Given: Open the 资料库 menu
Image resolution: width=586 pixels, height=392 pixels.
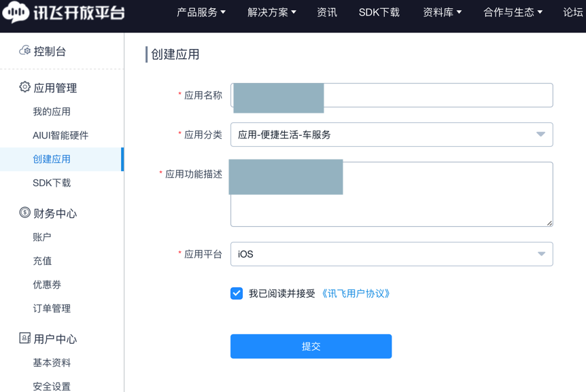Looking at the screenshot, I should 442,12.
